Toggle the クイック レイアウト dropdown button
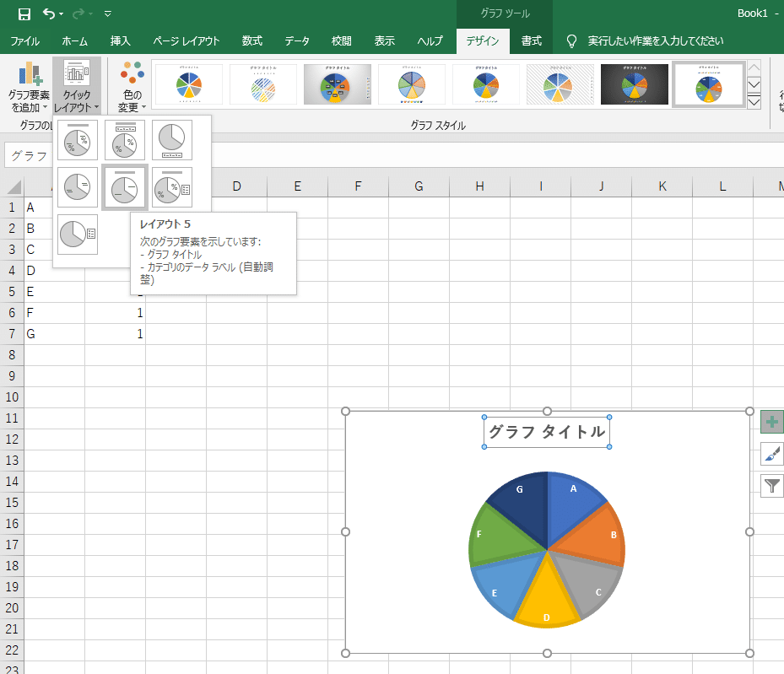The width and height of the screenshot is (784, 674). coord(77,86)
